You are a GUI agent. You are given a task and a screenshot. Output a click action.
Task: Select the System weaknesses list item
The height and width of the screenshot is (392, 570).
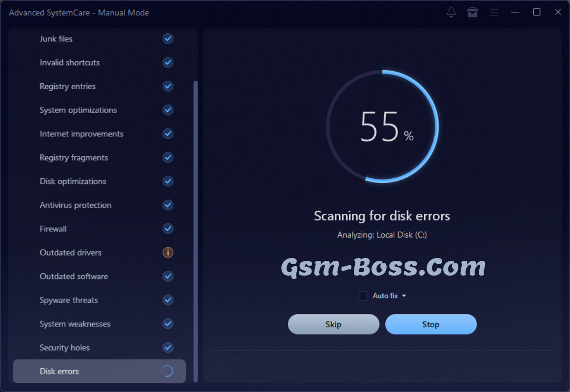(99, 324)
